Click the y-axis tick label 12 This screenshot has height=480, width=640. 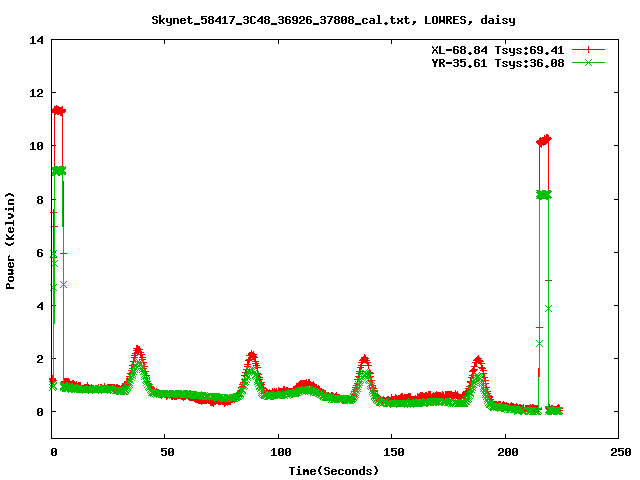point(37,93)
